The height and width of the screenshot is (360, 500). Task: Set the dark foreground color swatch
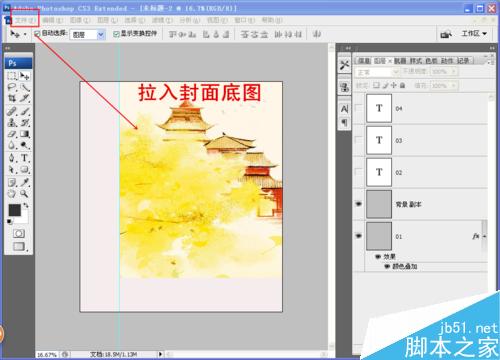(x=15, y=211)
